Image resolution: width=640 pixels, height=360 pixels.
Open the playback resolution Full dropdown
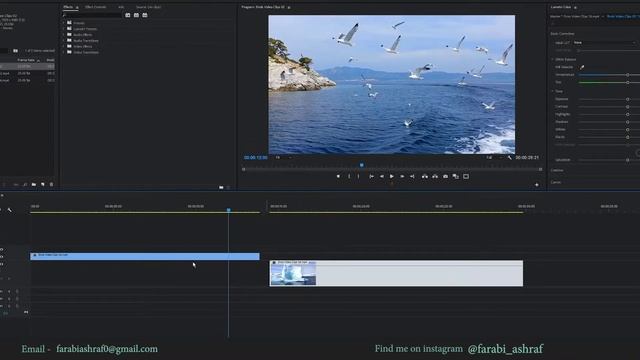point(494,158)
